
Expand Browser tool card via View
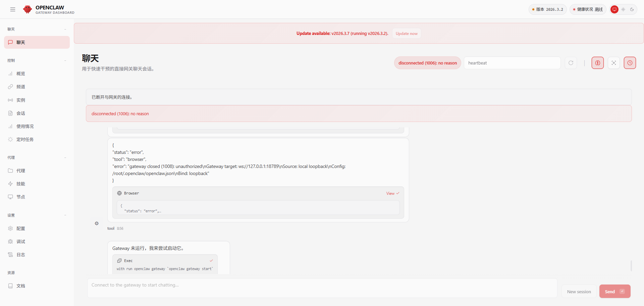392,193
